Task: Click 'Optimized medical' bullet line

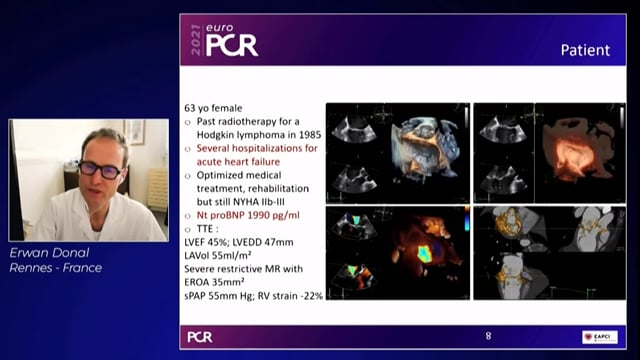Action: pos(239,175)
